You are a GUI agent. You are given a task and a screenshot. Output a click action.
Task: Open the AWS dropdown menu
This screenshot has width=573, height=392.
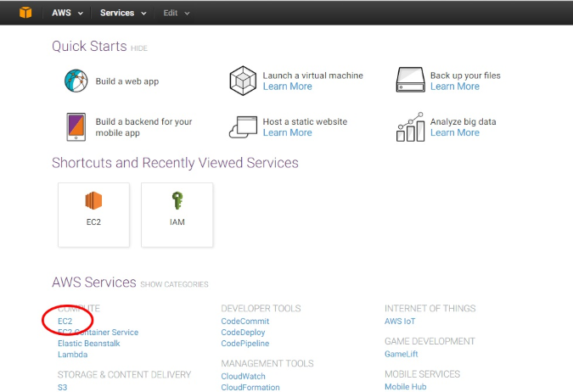pos(67,13)
